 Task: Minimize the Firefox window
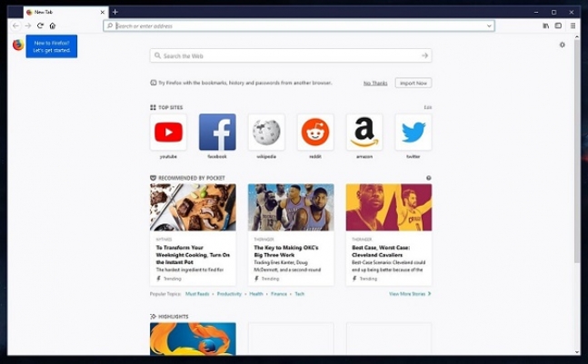pyautogui.click(x=536, y=13)
